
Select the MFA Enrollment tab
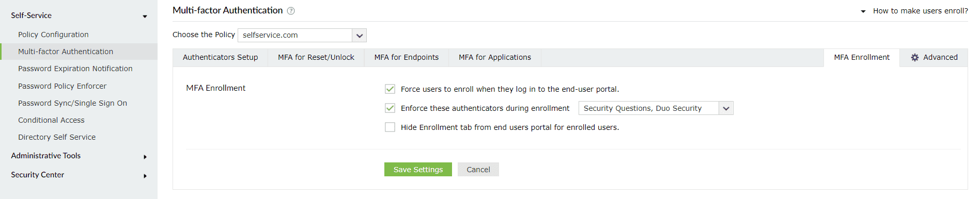[x=862, y=57]
